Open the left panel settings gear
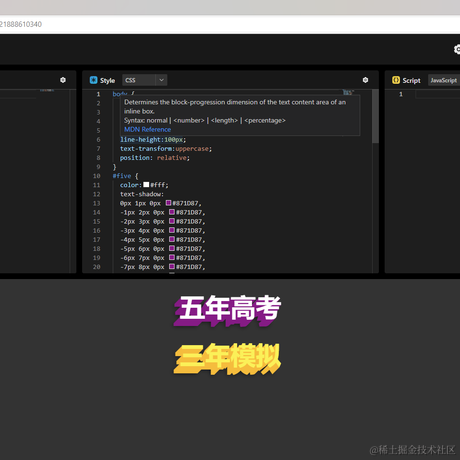 [63, 80]
